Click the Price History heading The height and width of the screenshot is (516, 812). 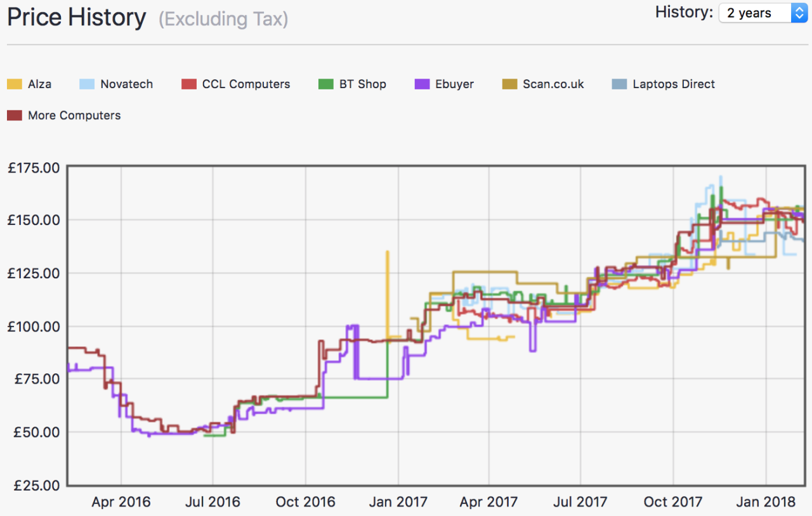[x=76, y=17]
